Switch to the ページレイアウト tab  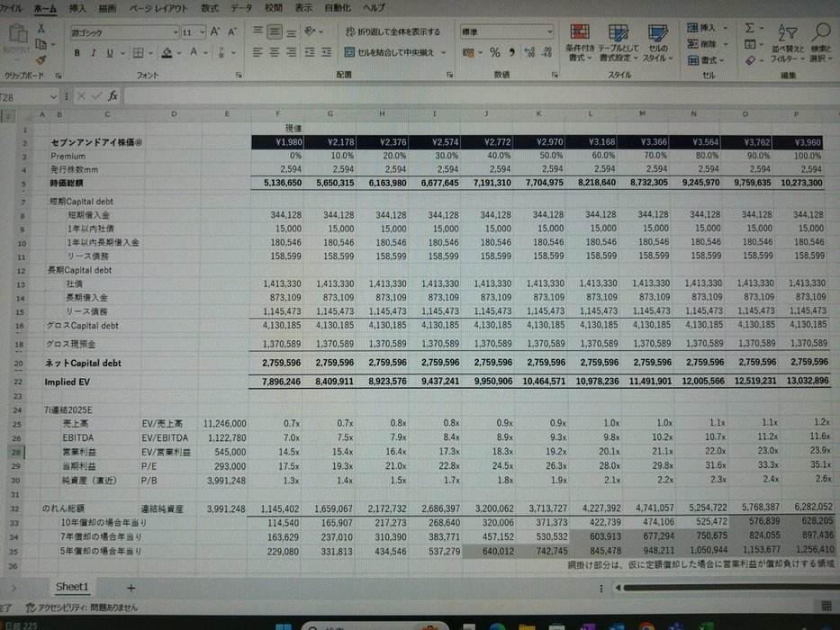[x=158, y=9]
